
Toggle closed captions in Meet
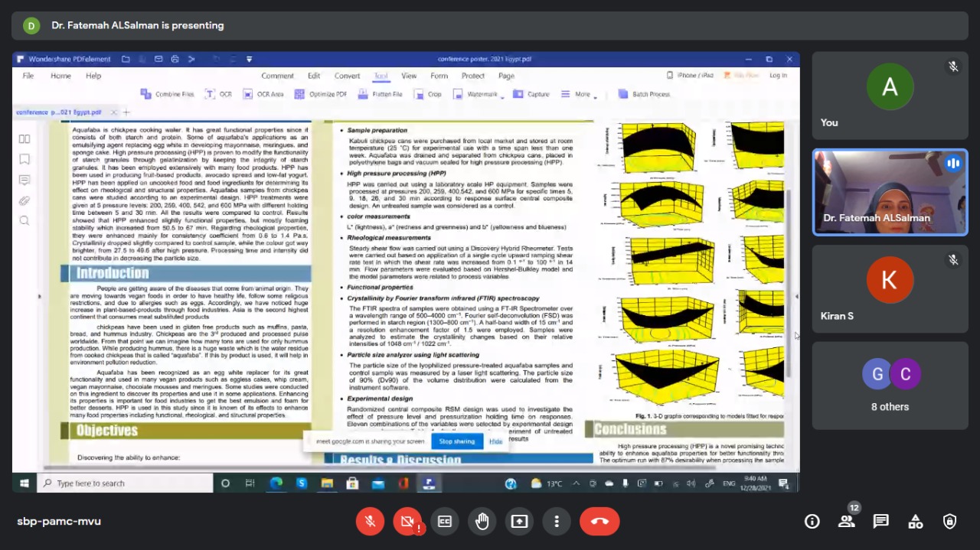pos(444,521)
